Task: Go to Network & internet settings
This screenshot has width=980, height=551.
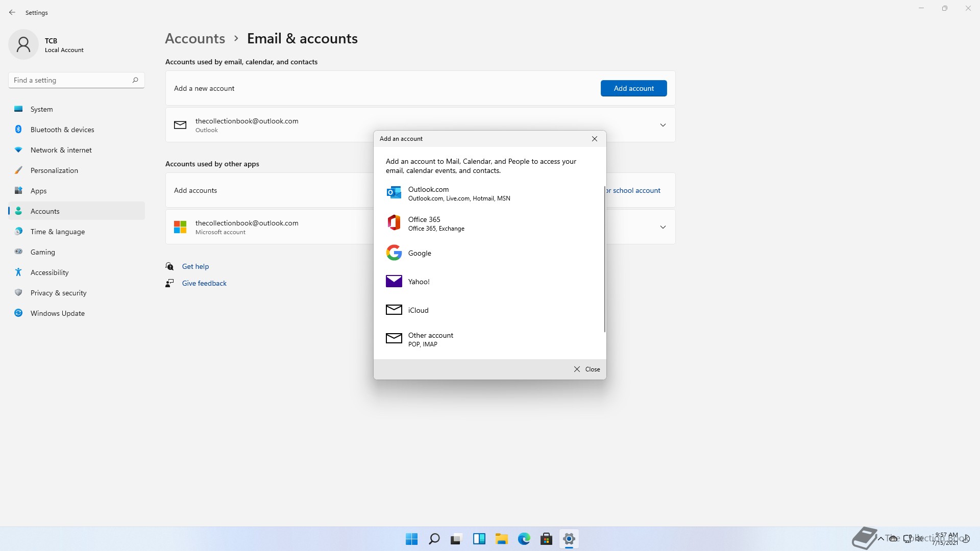Action: pos(61,150)
